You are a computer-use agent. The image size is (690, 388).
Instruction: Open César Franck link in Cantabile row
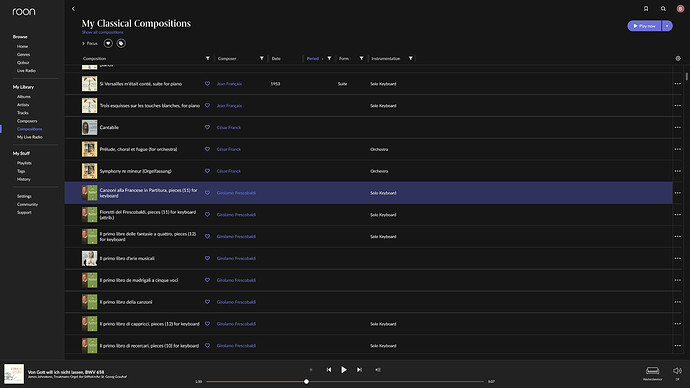tap(229, 128)
